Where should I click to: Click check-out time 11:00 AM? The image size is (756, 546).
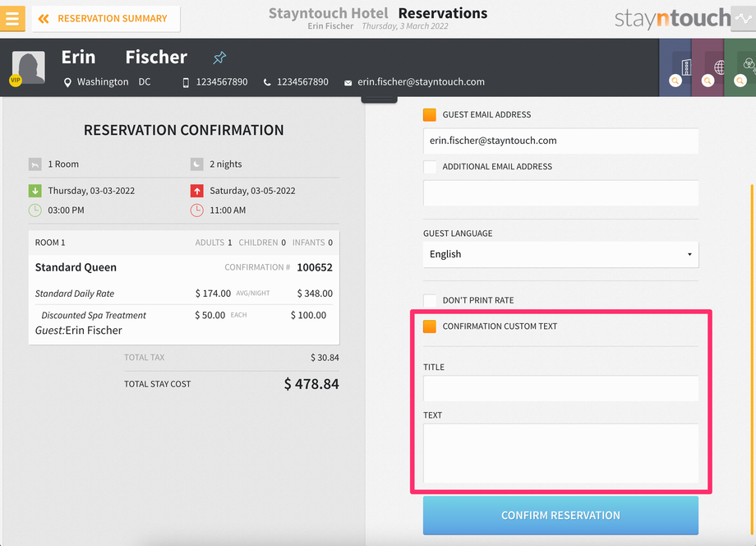(x=228, y=211)
